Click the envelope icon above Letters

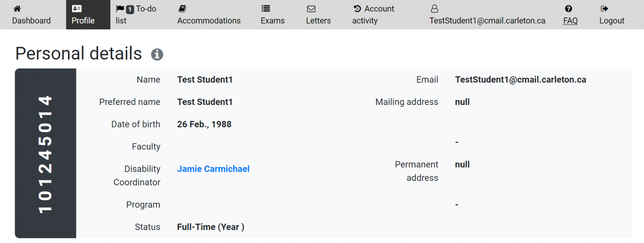311,9
